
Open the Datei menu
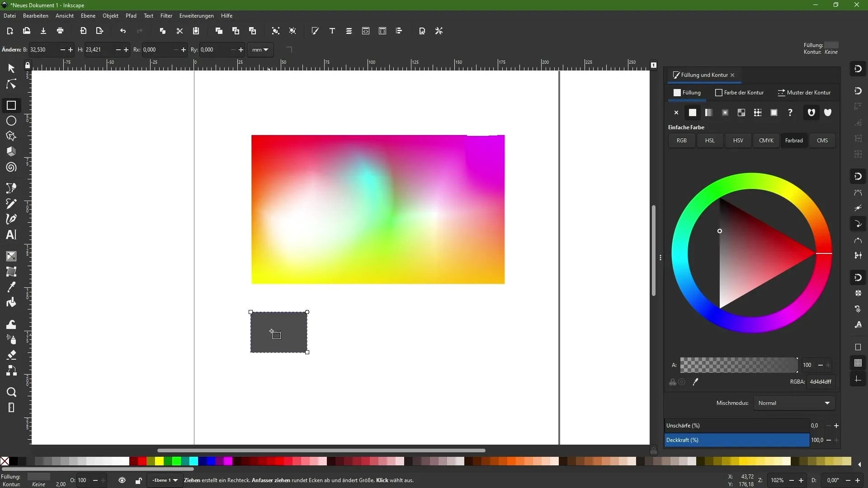point(9,16)
